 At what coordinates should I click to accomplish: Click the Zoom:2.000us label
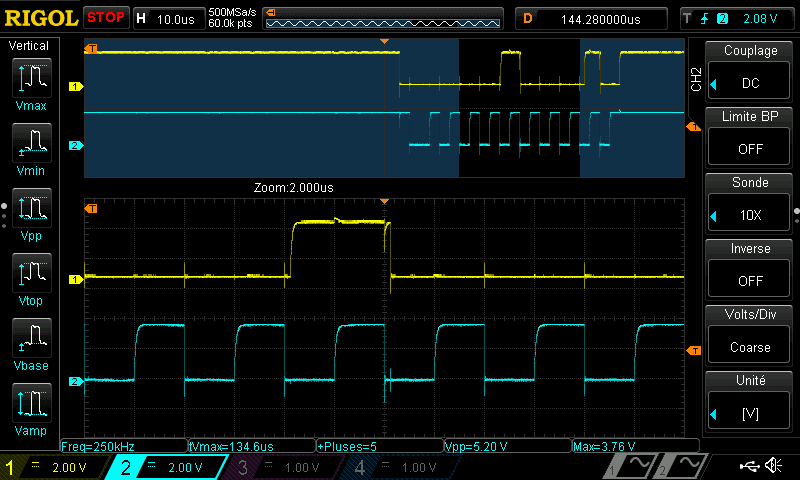[294, 188]
